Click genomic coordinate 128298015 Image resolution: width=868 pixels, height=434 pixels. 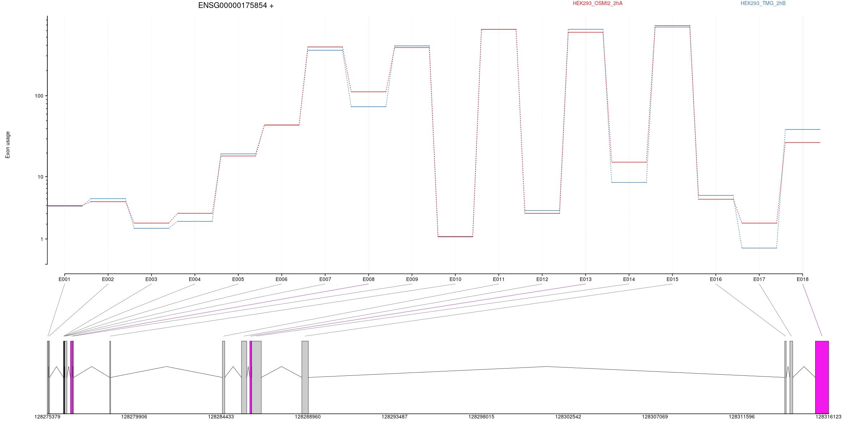(x=481, y=417)
